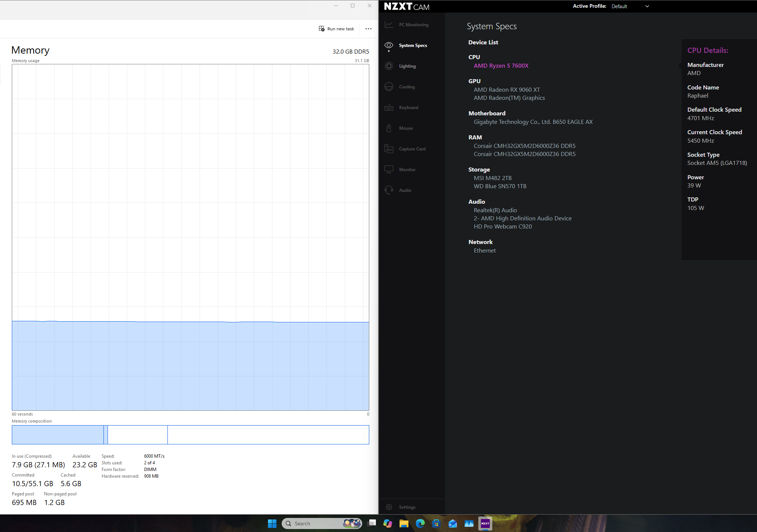This screenshot has width=757, height=532.
Task: Click the System Specs page heading
Action: click(492, 27)
